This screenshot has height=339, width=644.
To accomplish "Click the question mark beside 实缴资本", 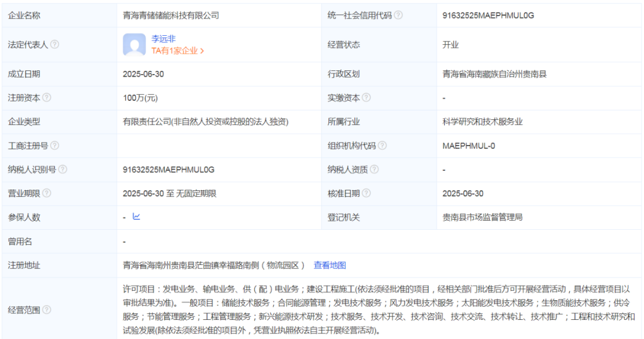I will pos(366,98).
